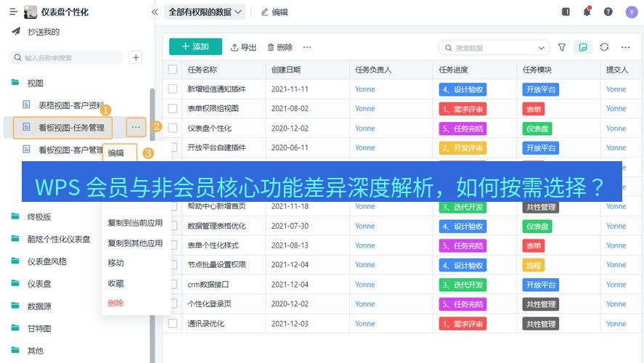Click the 视图 folder icon
The height and width of the screenshot is (363, 644).
[x=15, y=83]
